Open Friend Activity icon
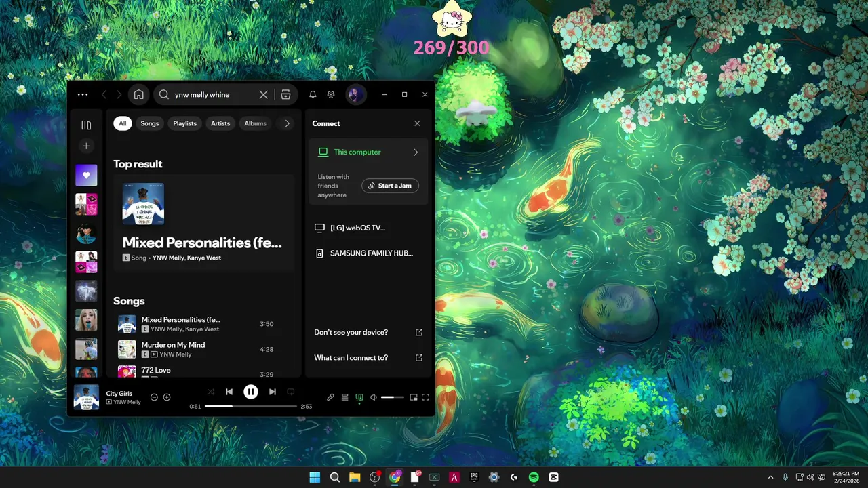 pos(331,95)
